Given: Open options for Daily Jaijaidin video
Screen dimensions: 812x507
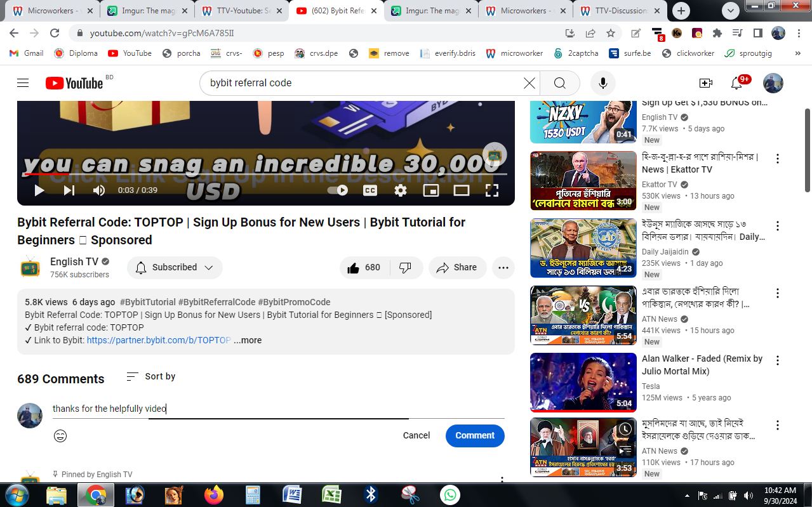Looking at the screenshot, I should 777,226.
